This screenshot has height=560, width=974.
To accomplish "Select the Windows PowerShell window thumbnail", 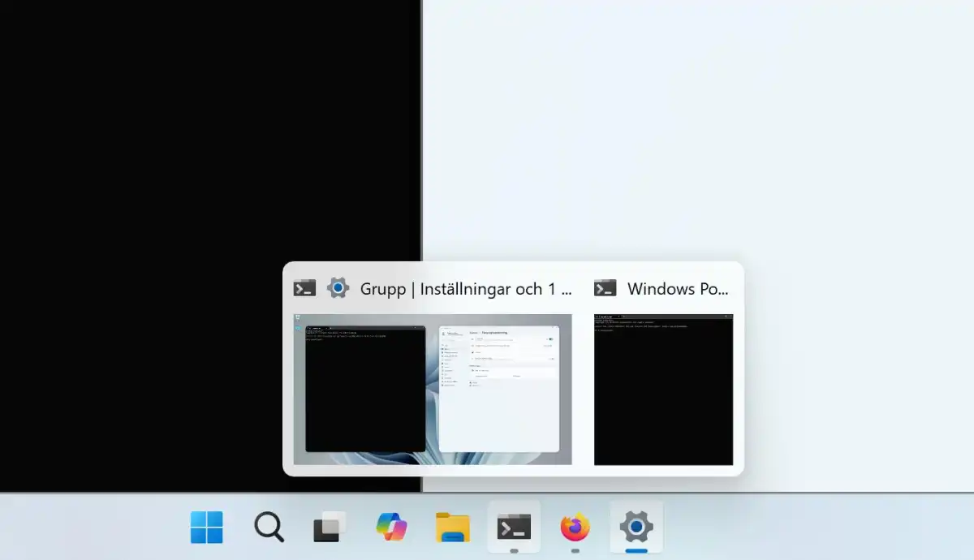I will click(x=663, y=388).
